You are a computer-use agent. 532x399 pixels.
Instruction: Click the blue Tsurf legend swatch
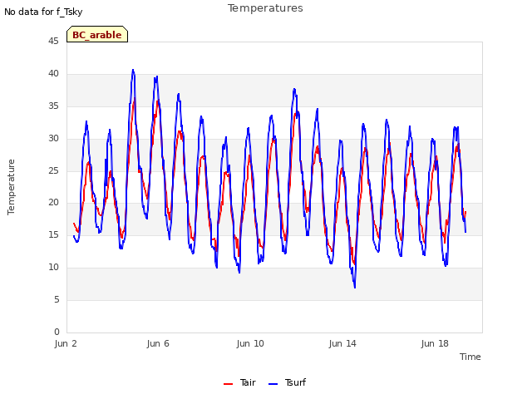[x=273, y=384]
